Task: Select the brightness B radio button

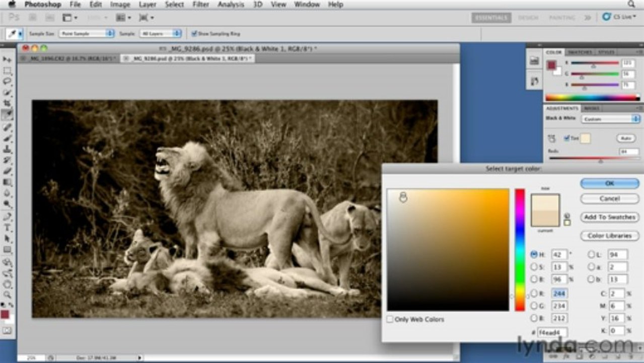Action: [x=534, y=279]
